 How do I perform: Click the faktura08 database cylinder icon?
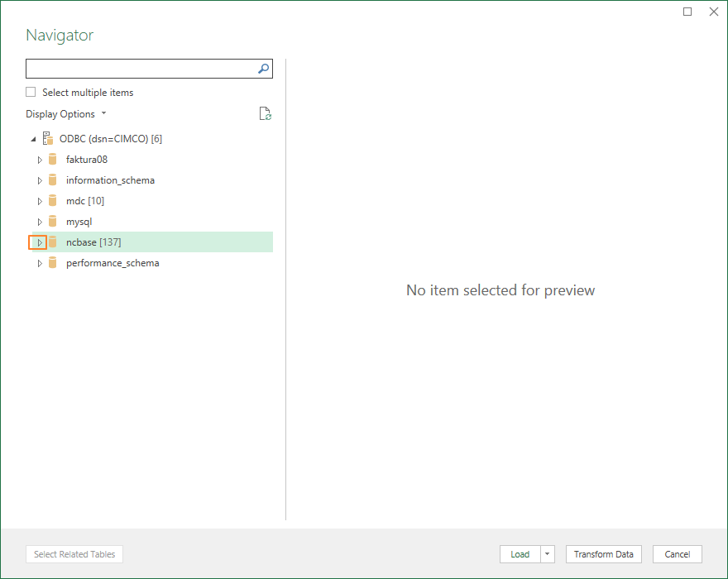52,160
